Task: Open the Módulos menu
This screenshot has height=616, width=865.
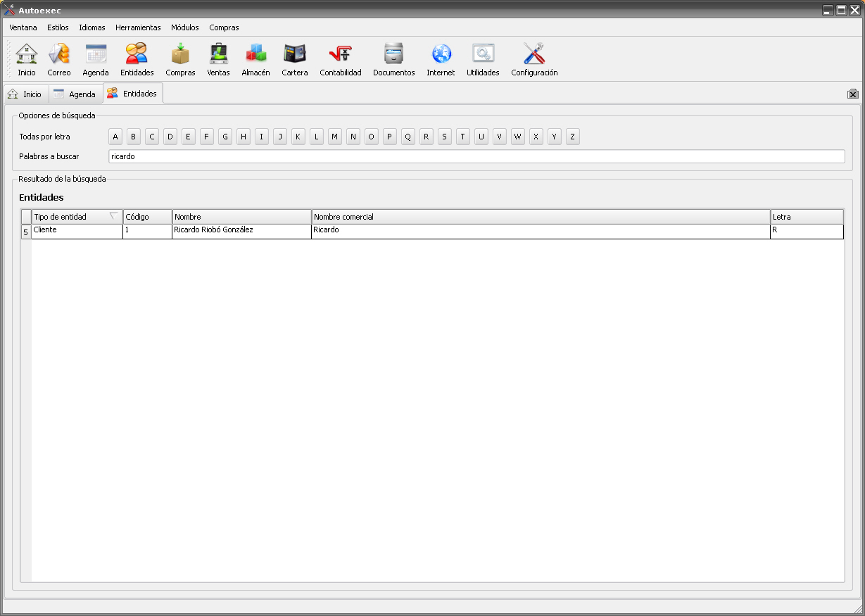Action: (x=185, y=27)
